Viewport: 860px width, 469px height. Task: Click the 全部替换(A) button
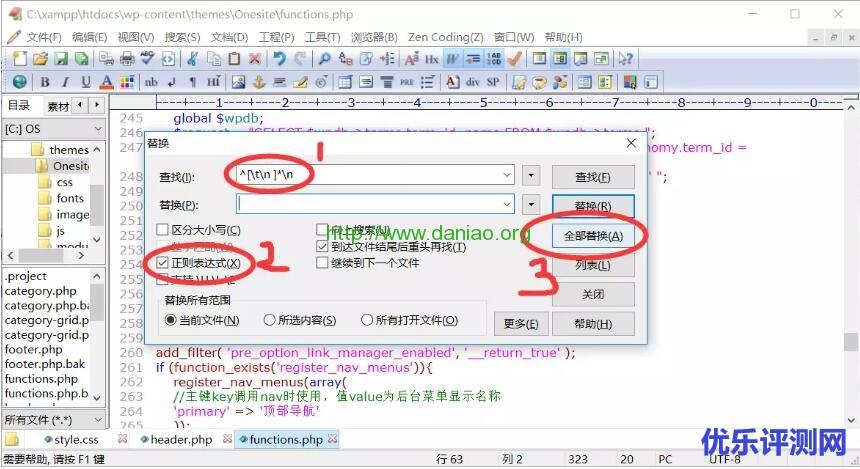pos(593,236)
